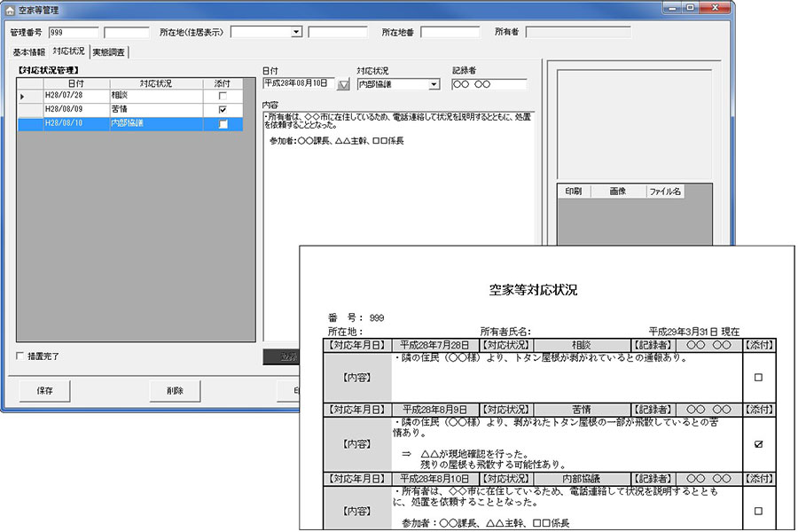Enable the 措置完了 checkbox

pos(21,356)
